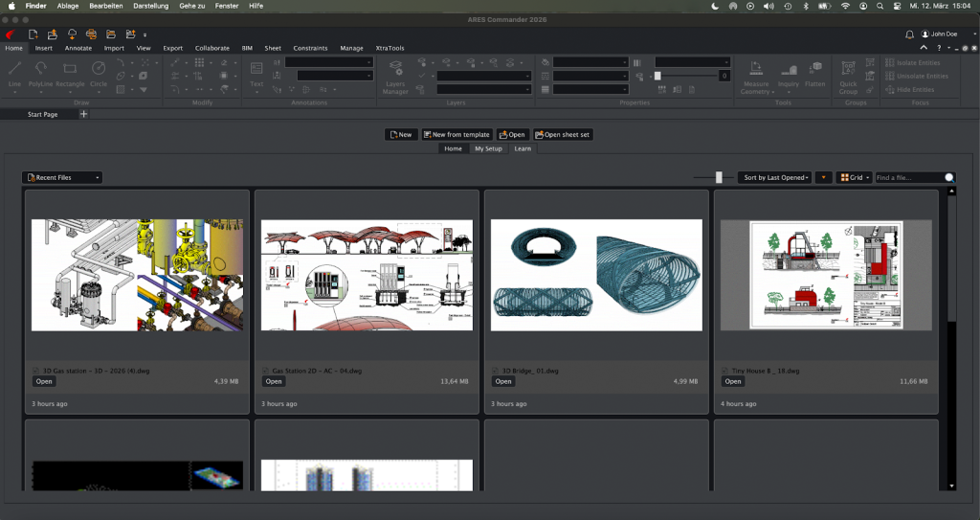Open the Sort by Last Opened dropdown
Screen dimensions: 980x520
pyautogui.click(x=775, y=178)
